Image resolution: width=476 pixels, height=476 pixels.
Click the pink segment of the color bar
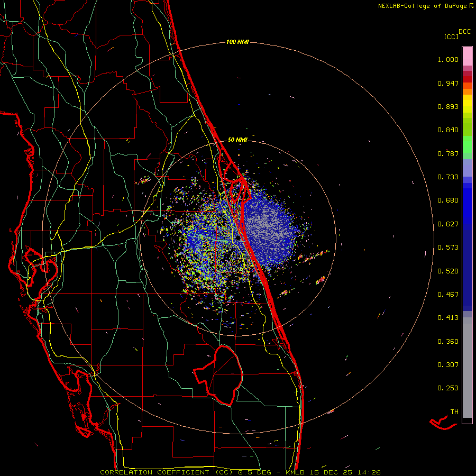coord(467,56)
